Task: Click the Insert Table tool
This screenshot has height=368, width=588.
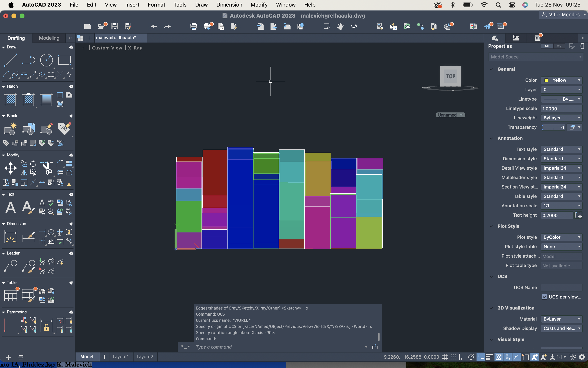Action: 10,295
